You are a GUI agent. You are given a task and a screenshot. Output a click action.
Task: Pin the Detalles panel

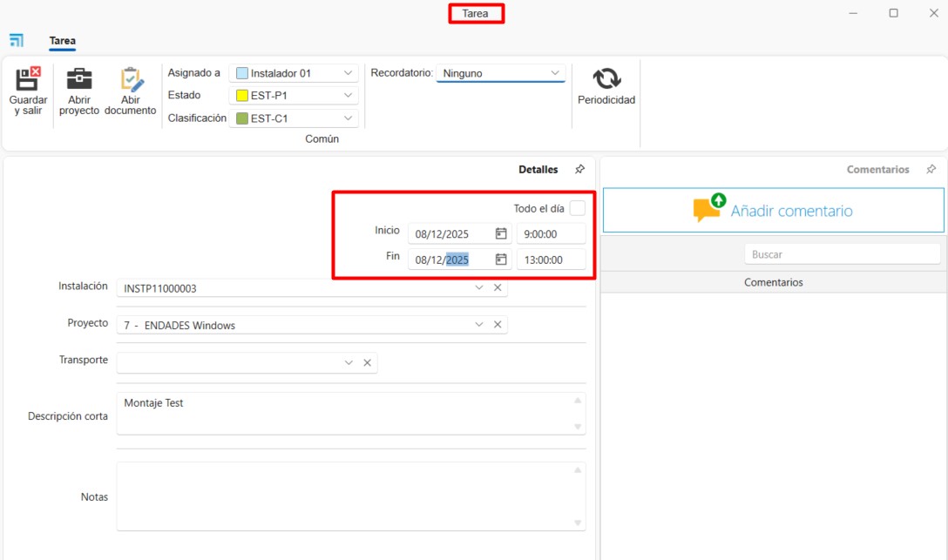(579, 170)
